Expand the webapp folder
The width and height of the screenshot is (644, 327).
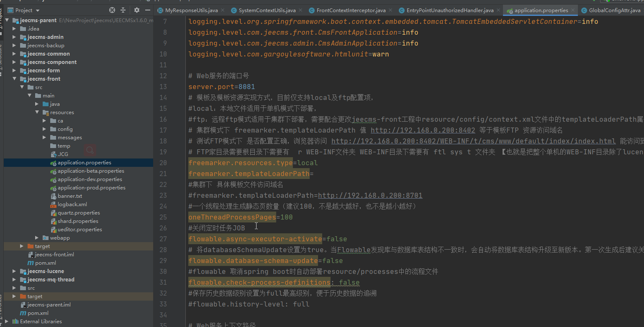pyautogui.click(x=37, y=238)
